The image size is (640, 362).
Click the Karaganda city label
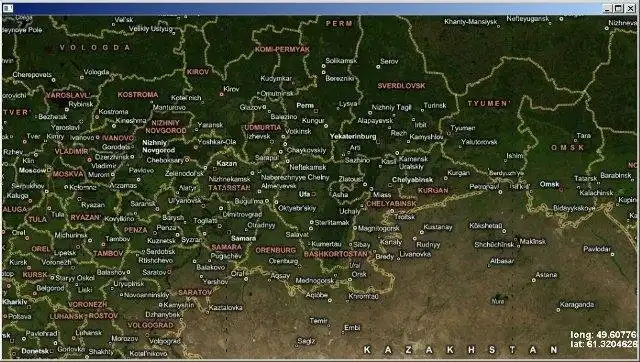click(x=577, y=304)
